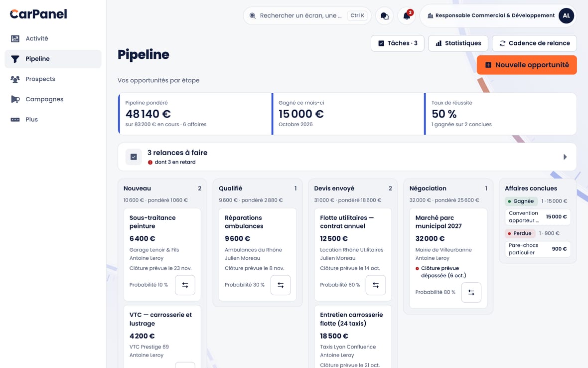
Task: Click the Ctrl K shortcut badge
Action: (357, 15)
